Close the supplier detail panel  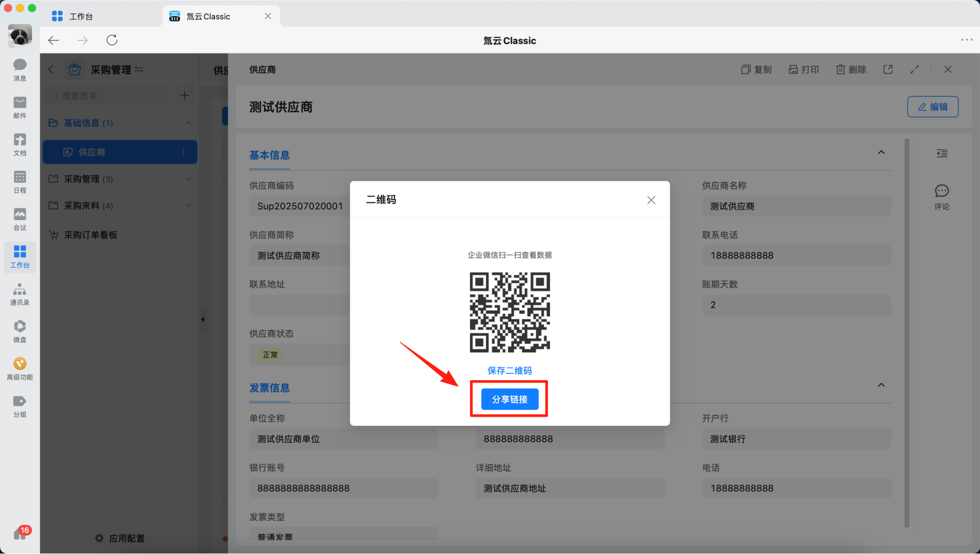click(x=948, y=69)
